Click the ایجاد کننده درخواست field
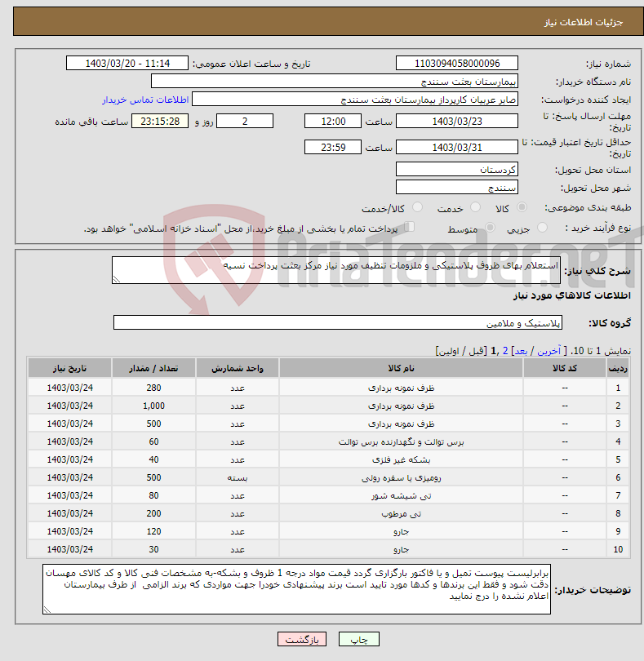Screen dimensions: 644x661 pos(355,100)
